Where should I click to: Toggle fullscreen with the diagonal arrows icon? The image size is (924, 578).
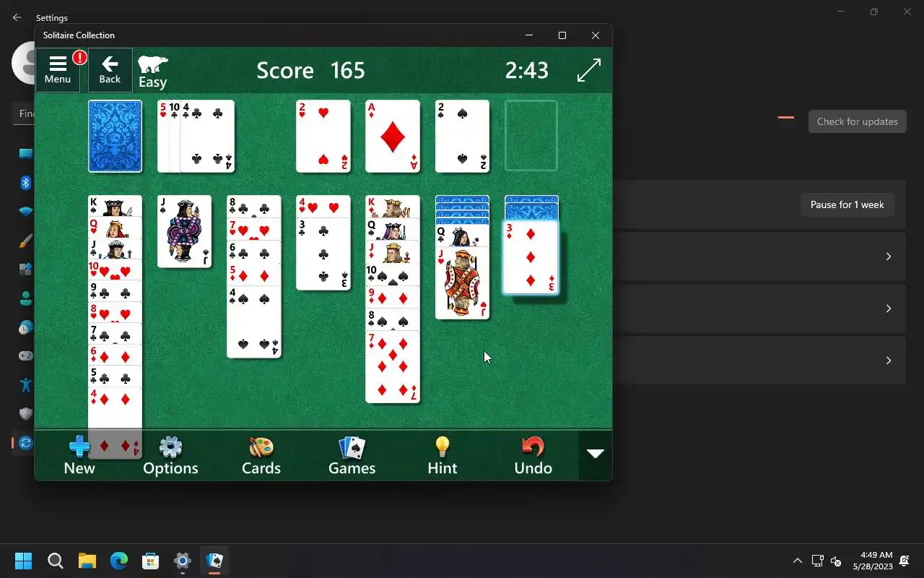[589, 70]
